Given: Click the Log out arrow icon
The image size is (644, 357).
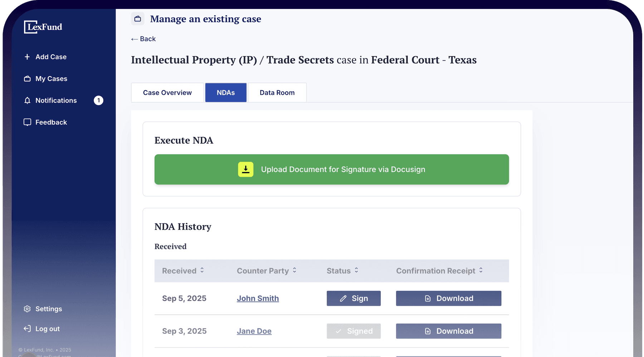Looking at the screenshot, I should click(x=27, y=328).
